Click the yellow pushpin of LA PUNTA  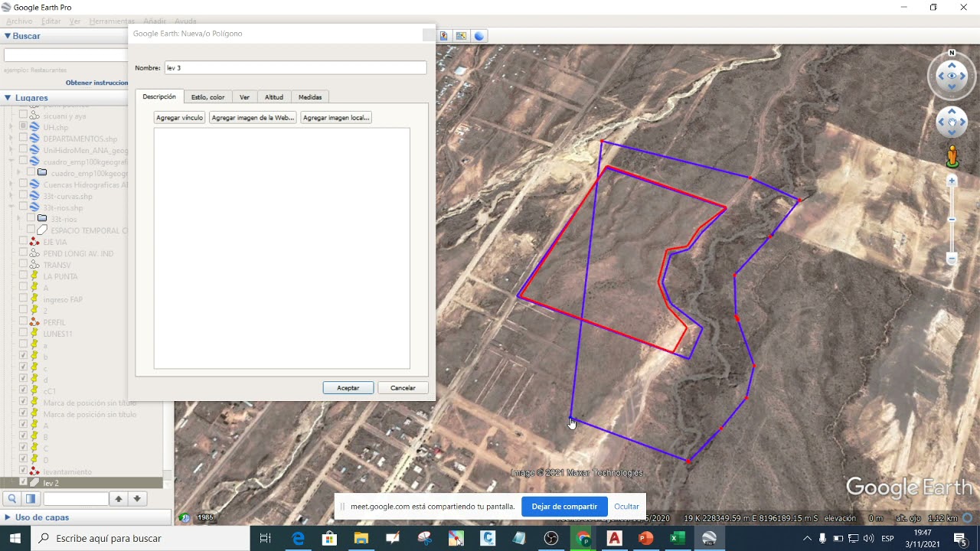click(34, 276)
